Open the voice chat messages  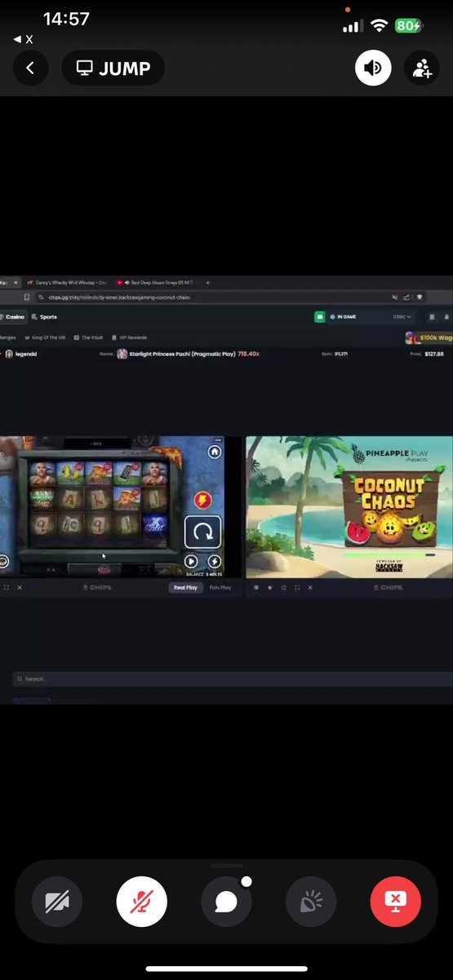(226, 902)
